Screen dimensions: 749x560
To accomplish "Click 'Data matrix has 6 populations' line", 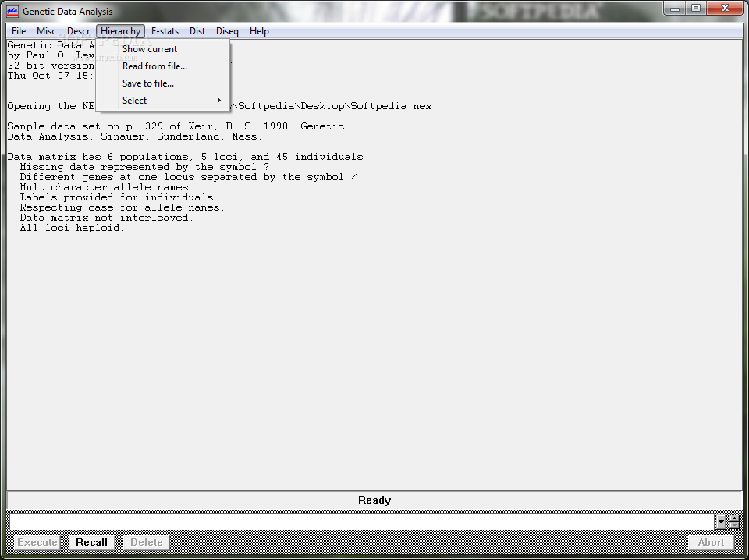I will coord(186,157).
